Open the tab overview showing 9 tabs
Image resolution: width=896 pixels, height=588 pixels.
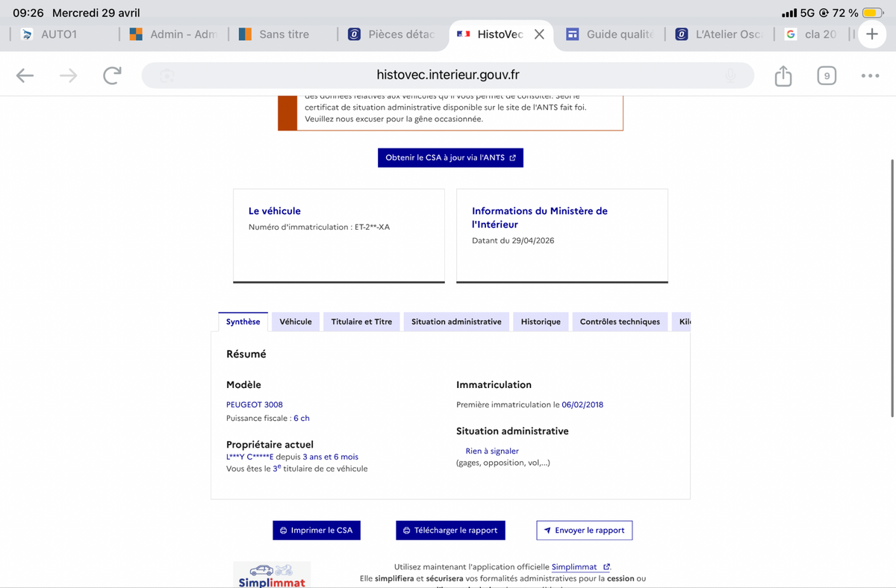826,75
